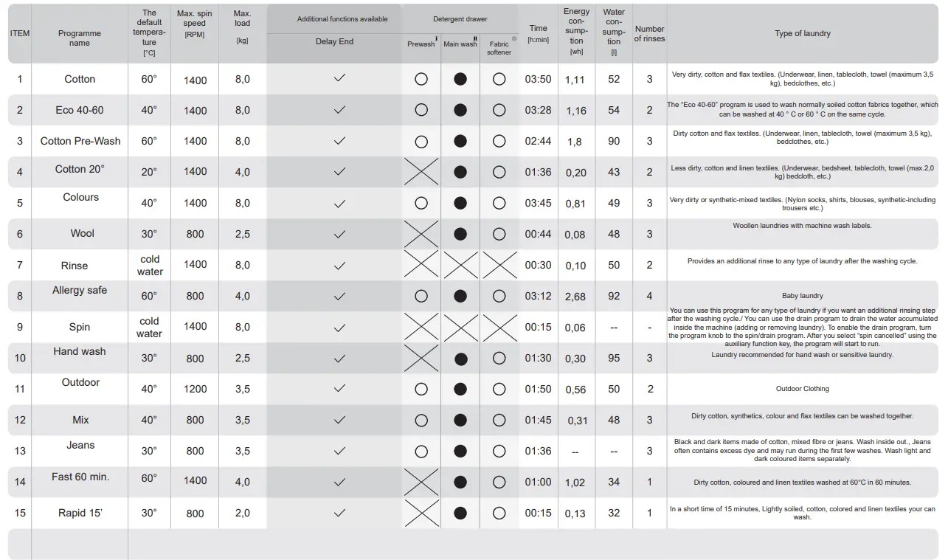948x560 pixels.
Task: Click the Mix programme name cell
Action: (80, 420)
